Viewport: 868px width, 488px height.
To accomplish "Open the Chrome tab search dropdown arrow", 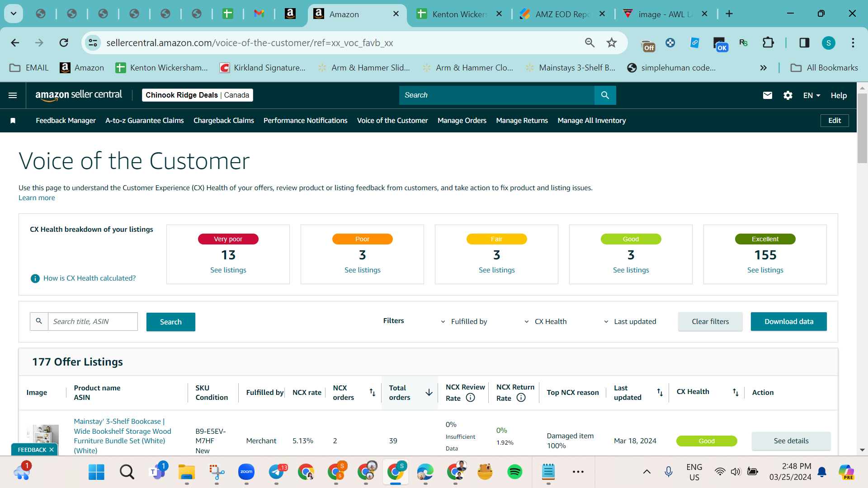I will click(14, 14).
